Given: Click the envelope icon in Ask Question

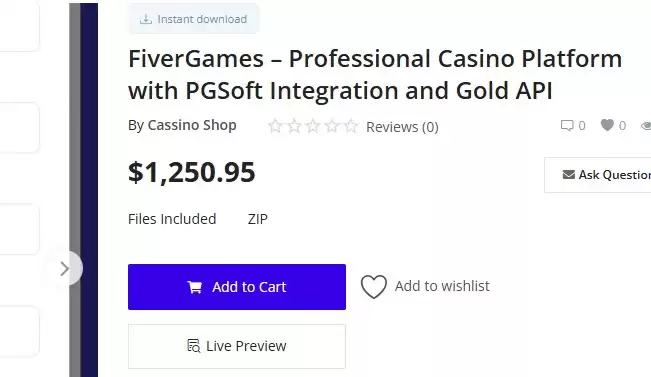Looking at the screenshot, I should (x=568, y=174).
